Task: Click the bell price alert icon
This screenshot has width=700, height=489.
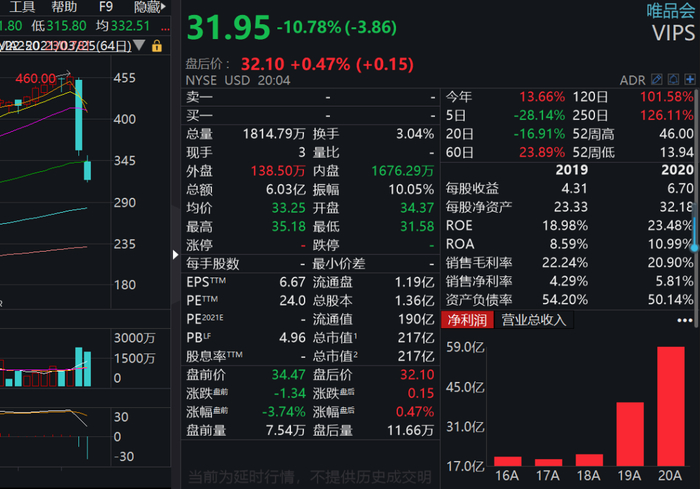Action: [672, 79]
